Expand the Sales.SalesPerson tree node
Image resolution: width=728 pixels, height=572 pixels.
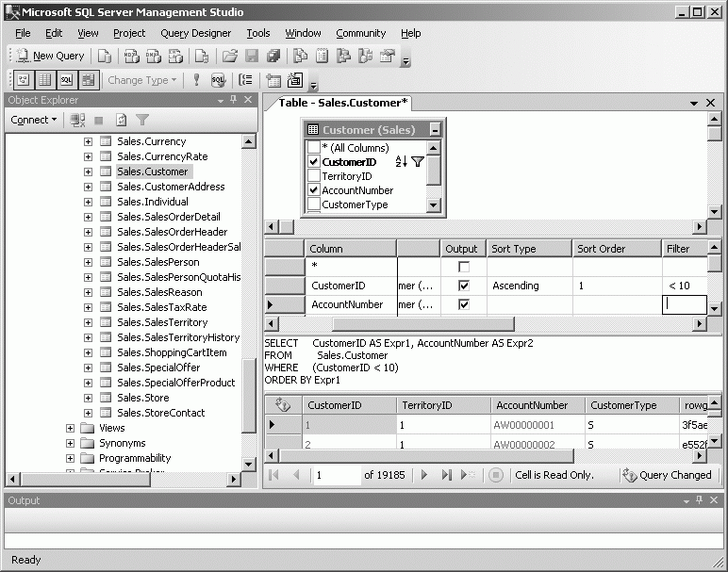[88, 262]
